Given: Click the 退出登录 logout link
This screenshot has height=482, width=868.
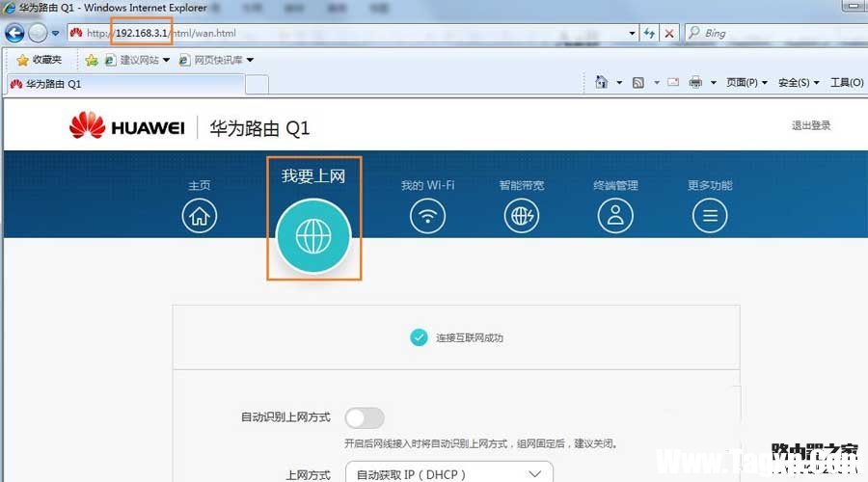Looking at the screenshot, I should click(811, 125).
